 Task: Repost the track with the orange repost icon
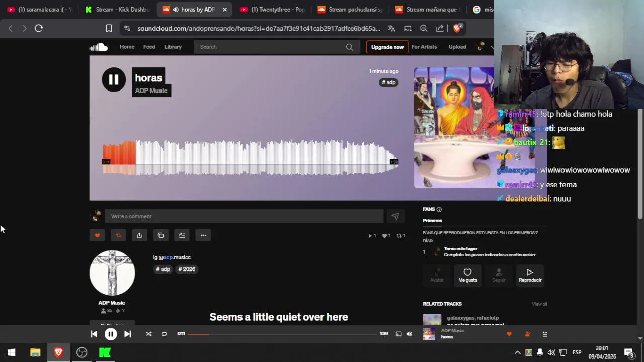coord(118,235)
